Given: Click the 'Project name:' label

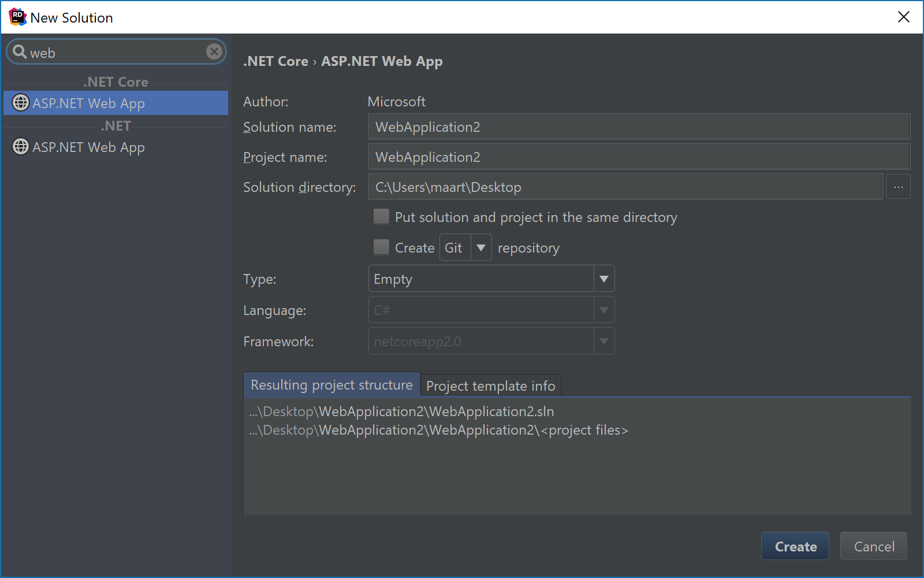Looking at the screenshot, I should (285, 157).
